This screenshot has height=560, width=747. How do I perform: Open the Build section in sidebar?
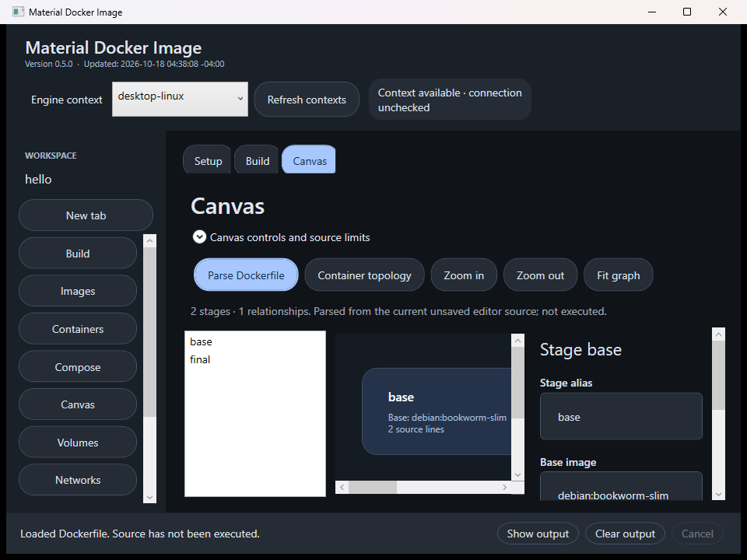(x=78, y=254)
